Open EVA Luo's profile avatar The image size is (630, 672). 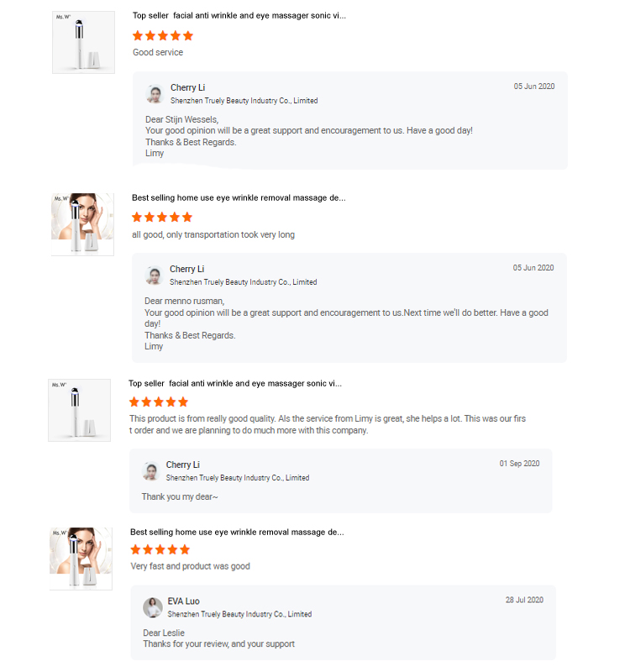(153, 607)
